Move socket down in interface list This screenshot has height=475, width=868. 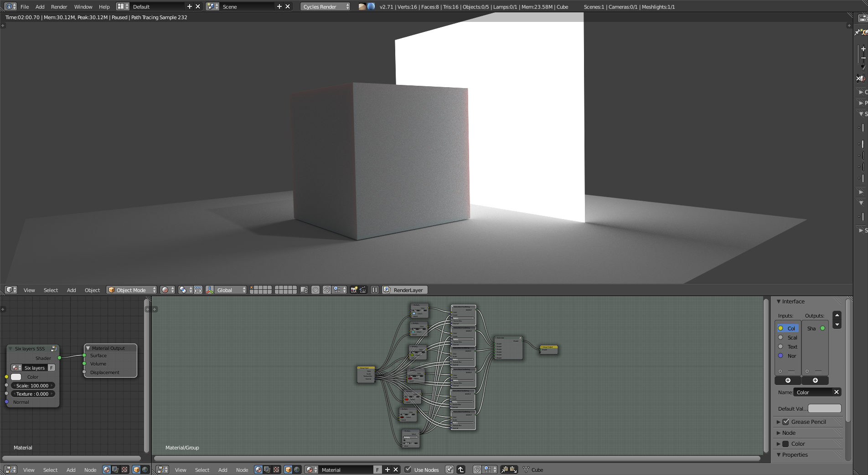pos(837,324)
